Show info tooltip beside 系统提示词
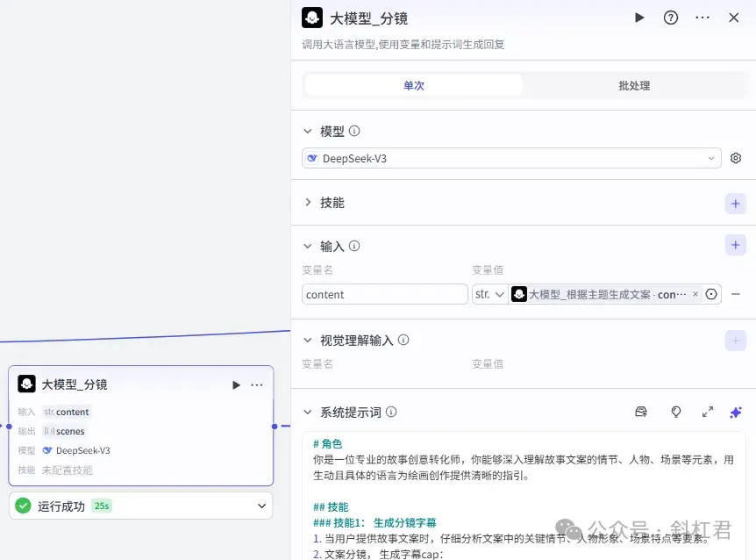 391,412
